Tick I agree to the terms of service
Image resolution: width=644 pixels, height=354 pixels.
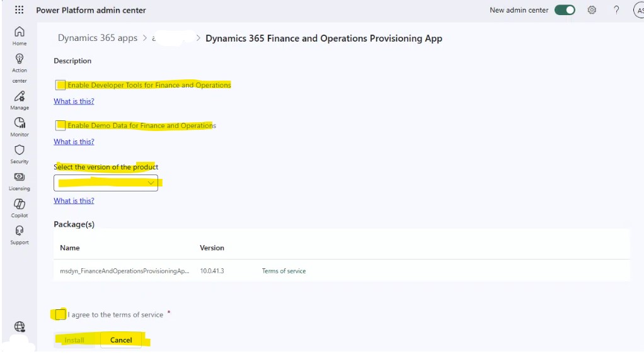pos(60,314)
